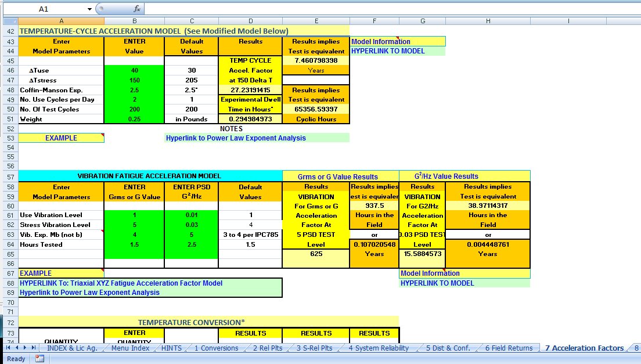Click the result cell 937.5
The width and height of the screenshot is (641, 364).
[374, 206]
